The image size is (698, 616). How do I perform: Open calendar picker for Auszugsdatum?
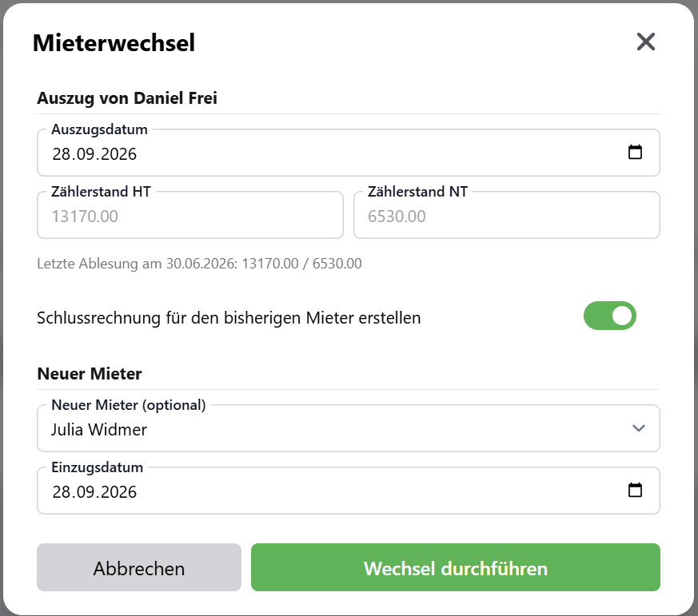pyautogui.click(x=635, y=152)
